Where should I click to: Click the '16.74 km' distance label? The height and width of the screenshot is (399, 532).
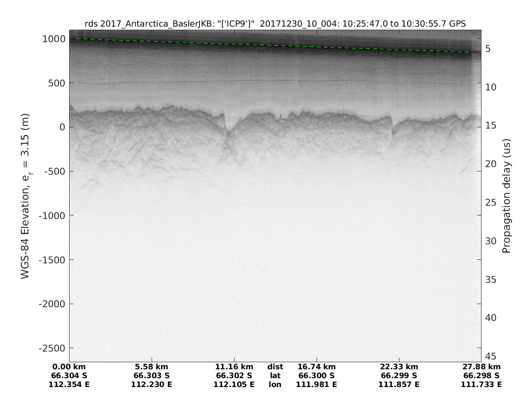point(317,367)
